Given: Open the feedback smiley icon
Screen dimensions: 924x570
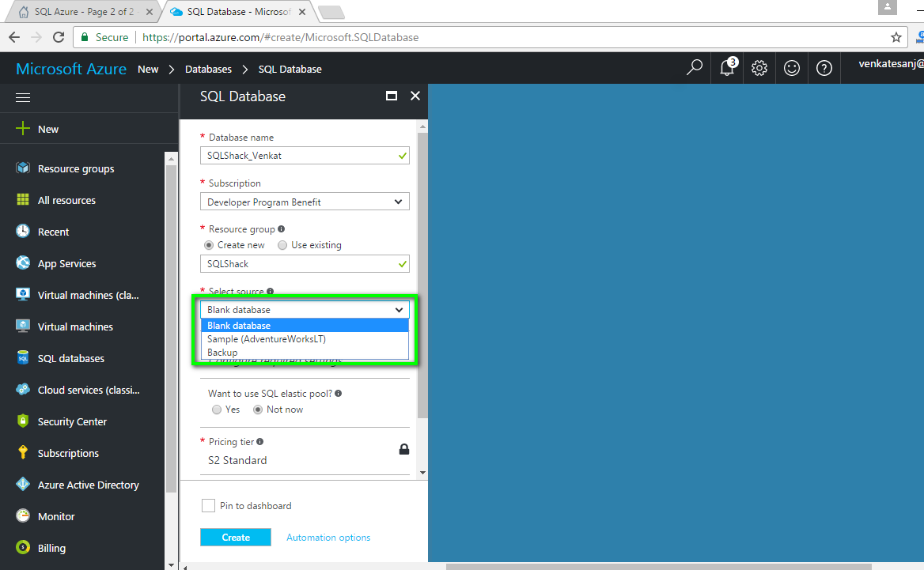Looking at the screenshot, I should click(791, 68).
